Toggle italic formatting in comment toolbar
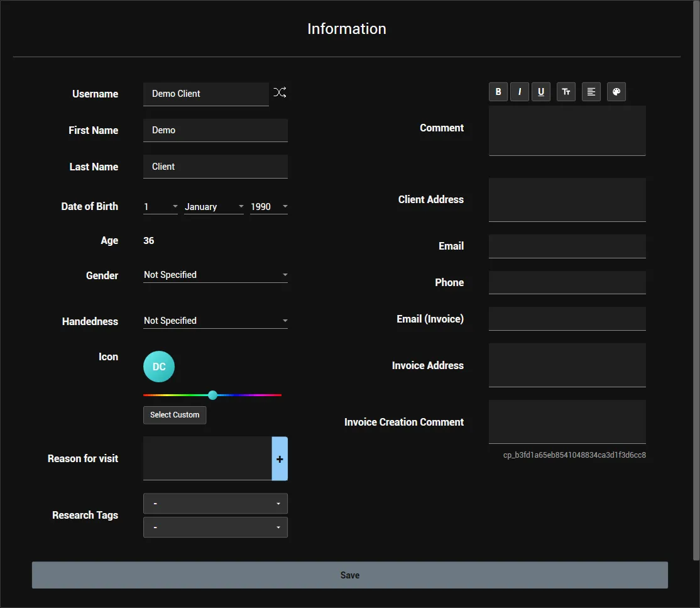 pos(520,92)
